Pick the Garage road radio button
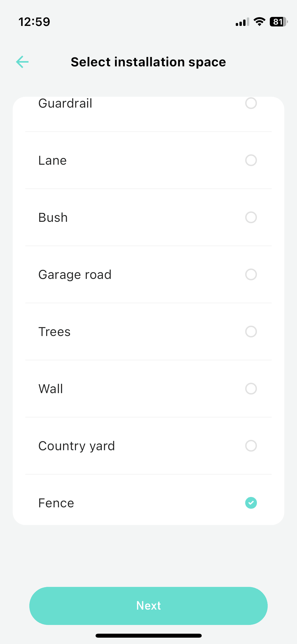297x644 pixels. point(251,274)
